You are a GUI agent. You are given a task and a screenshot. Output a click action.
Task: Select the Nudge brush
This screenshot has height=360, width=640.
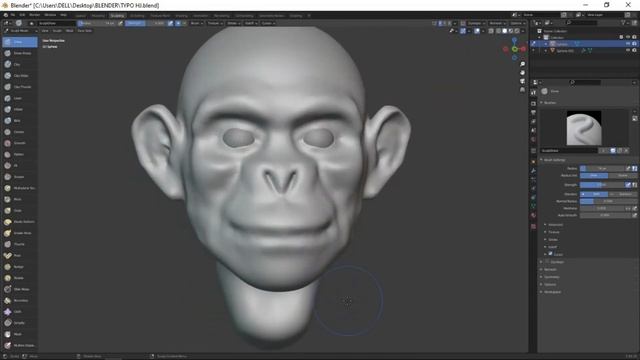click(x=20, y=267)
